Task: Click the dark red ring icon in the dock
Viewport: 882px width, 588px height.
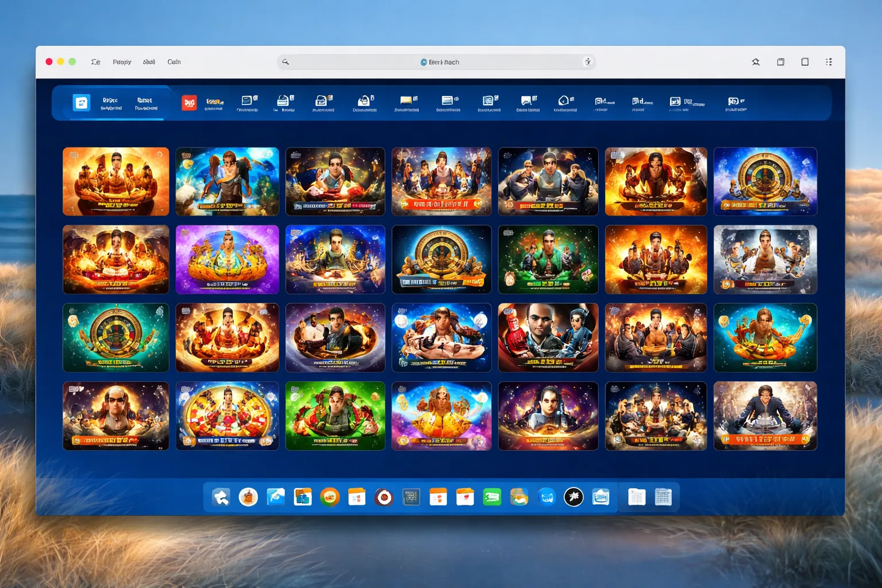Action: 384,497
